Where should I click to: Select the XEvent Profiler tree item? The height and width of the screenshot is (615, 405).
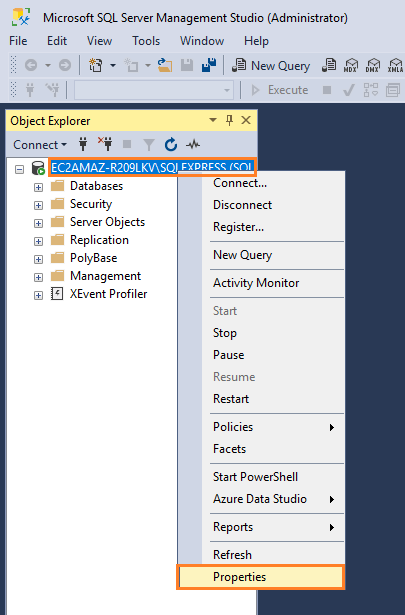109,294
